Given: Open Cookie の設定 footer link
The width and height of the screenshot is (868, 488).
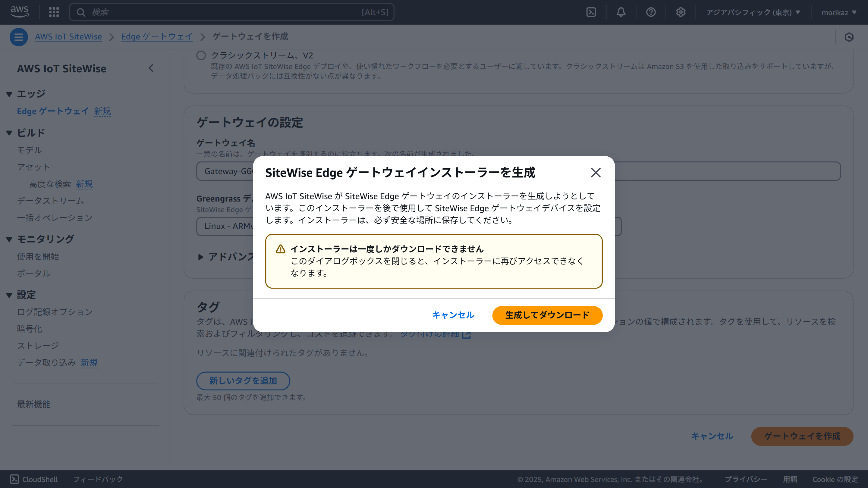Looking at the screenshot, I should pos(835,479).
